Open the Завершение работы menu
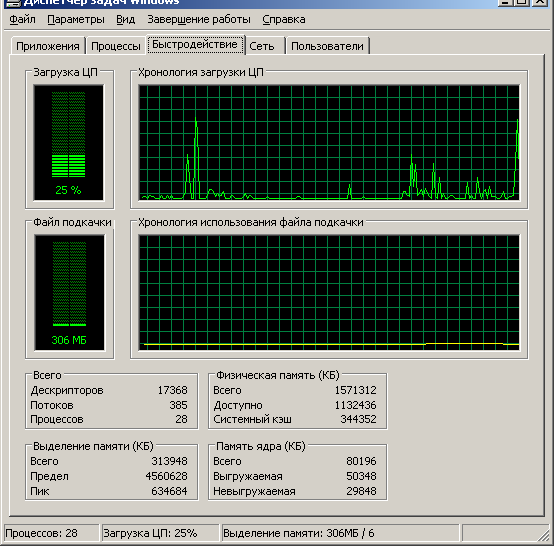 click(x=199, y=19)
